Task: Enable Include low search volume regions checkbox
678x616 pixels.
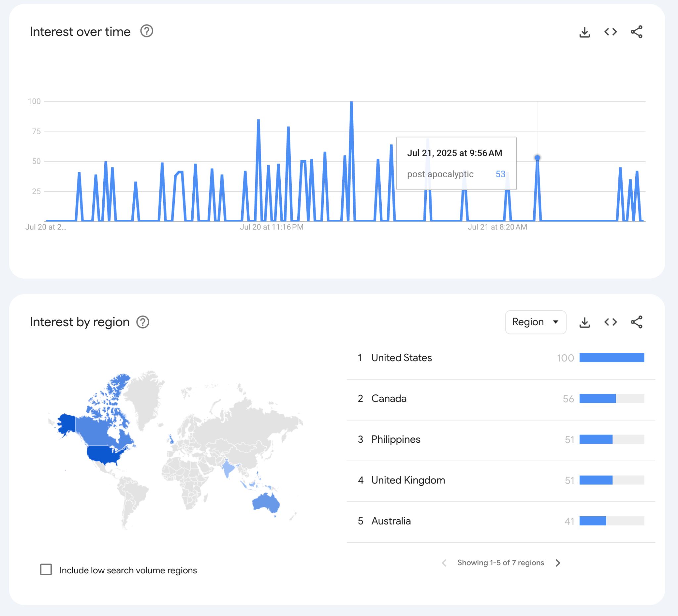Action: click(x=46, y=570)
